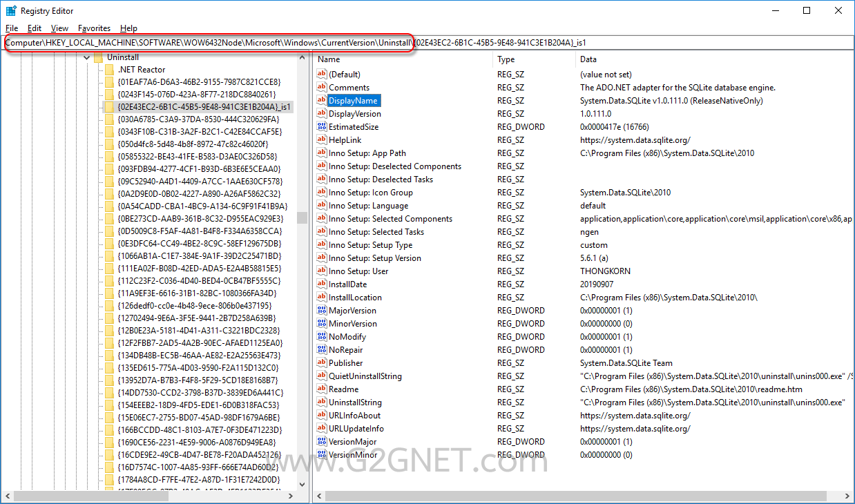Select the {02E43EC2-6B1C...}_is1 key in tree
855x504 pixels.
(204, 107)
